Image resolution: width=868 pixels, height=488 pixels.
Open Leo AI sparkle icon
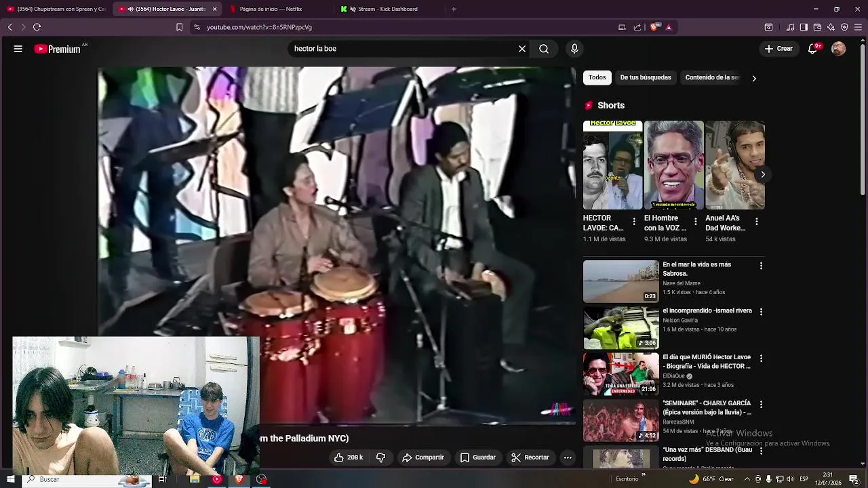(831, 27)
